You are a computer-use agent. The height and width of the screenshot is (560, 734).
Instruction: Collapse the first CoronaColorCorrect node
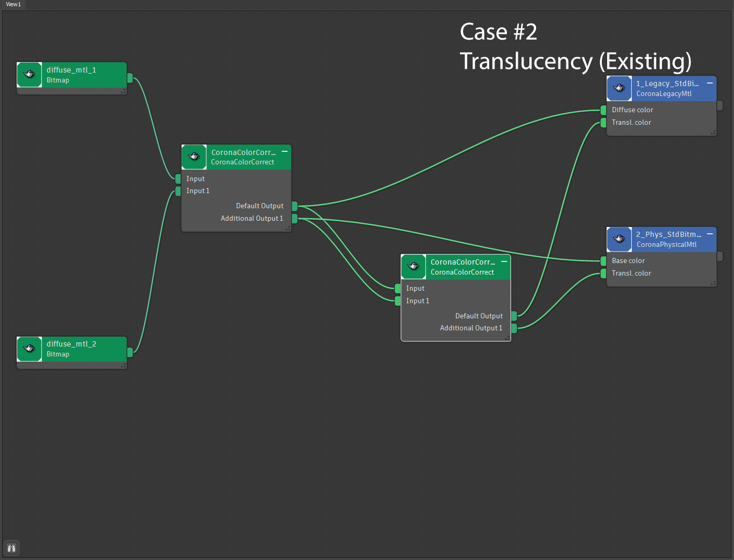pos(285,151)
